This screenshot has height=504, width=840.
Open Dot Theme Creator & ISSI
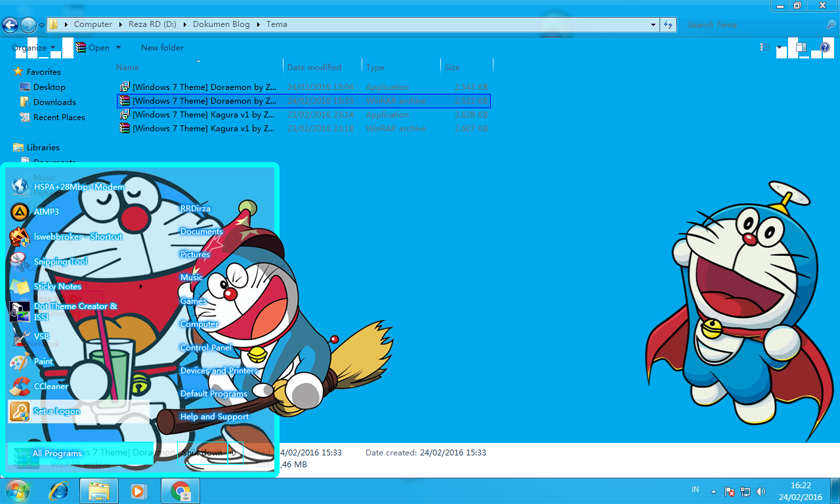coord(79,312)
